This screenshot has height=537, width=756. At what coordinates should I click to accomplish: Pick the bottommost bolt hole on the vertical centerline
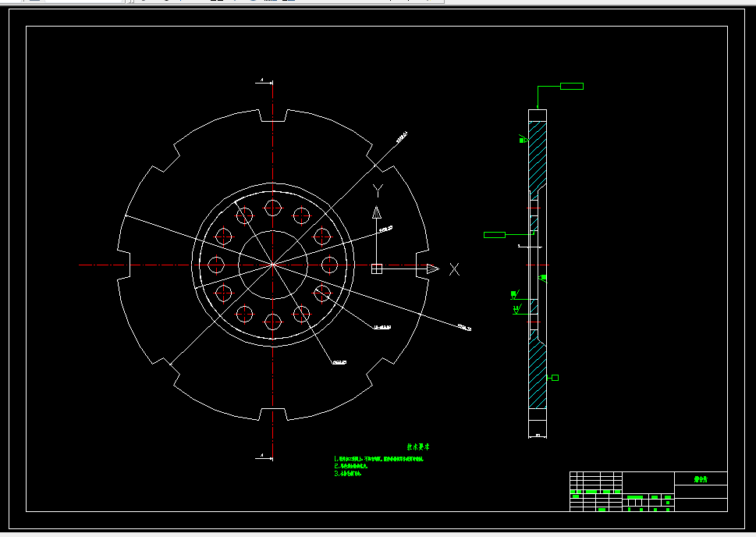[273, 322]
